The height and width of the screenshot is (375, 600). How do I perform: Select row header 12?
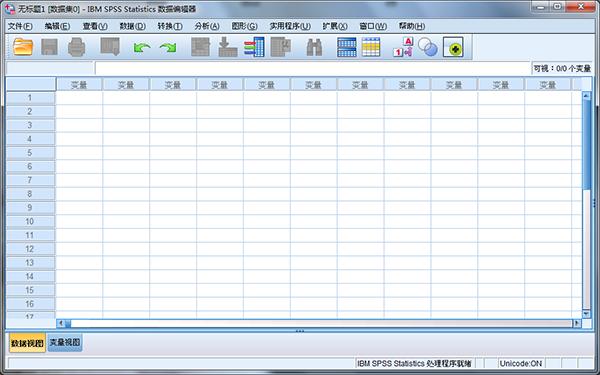31,249
